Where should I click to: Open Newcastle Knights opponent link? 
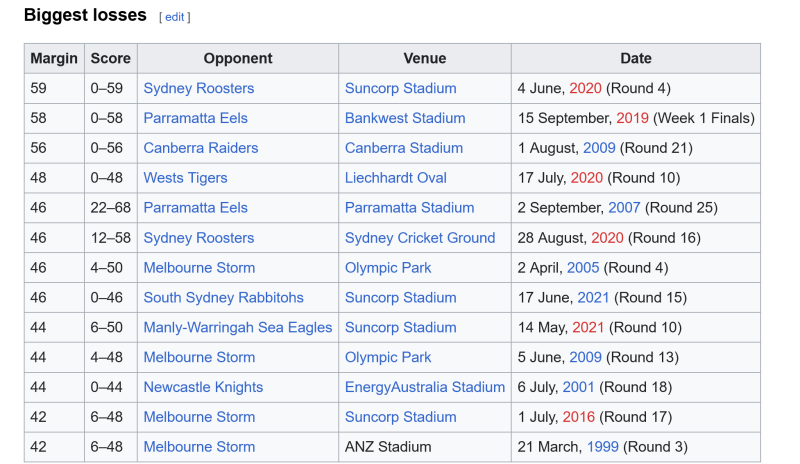click(x=203, y=387)
